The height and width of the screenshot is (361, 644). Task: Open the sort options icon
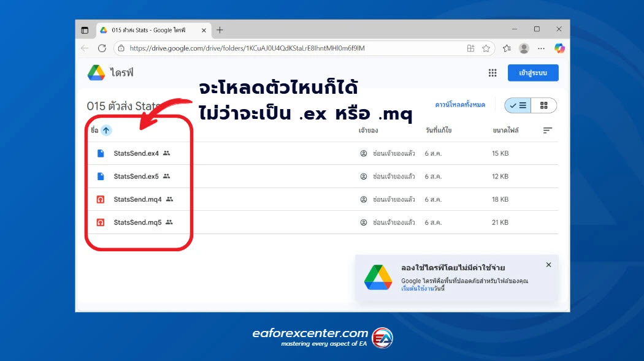click(x=548, y=131)
